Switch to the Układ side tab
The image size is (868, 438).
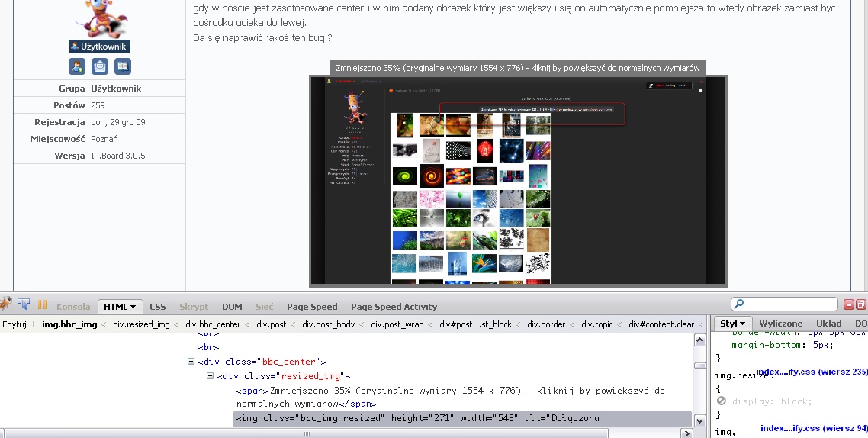tap(828, 324)
